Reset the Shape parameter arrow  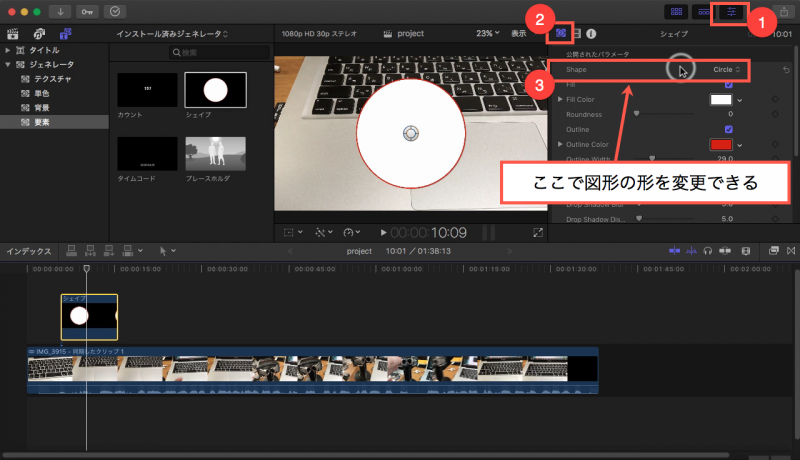tap(786, 69)
